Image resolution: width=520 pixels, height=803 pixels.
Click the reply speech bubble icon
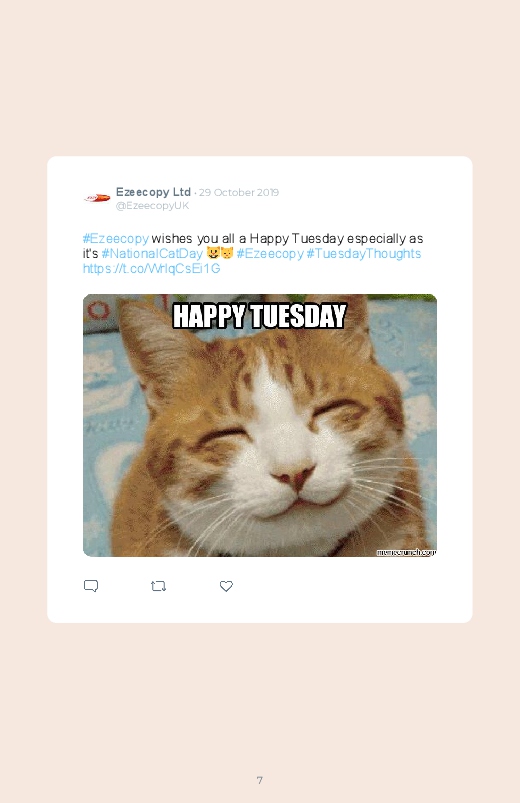coord(91,586)
